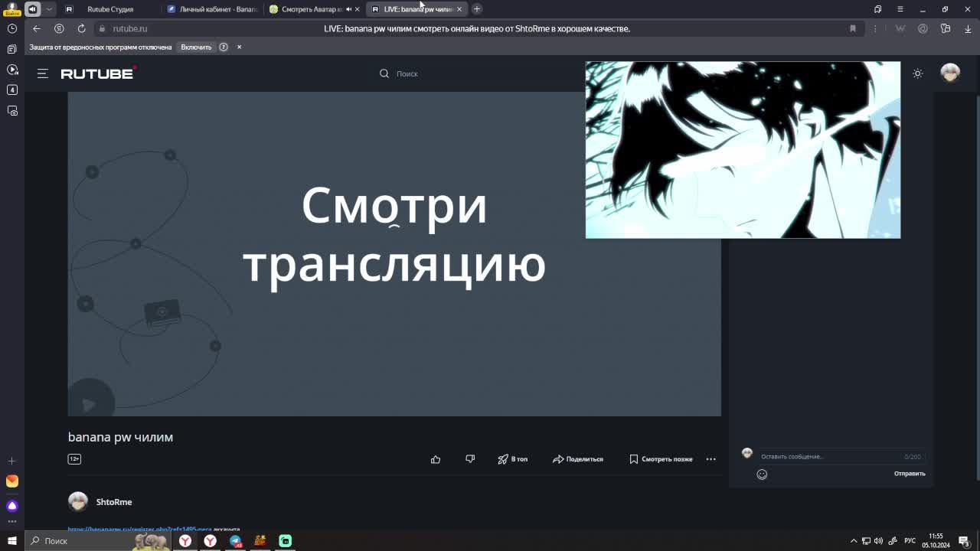980x551 pixels.
Task: Share the stream via Поделиться
Action: (x=578, y=459)
